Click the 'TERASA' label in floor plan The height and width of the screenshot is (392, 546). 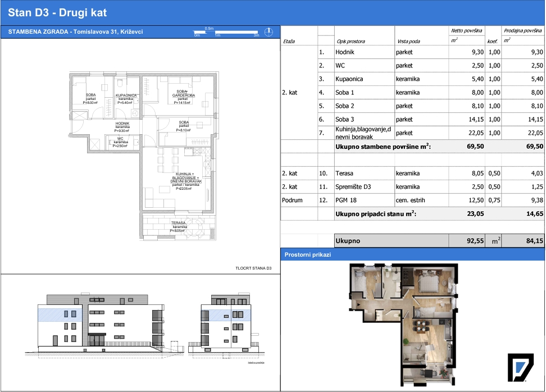pyautogui.click(x=178, y=223)
